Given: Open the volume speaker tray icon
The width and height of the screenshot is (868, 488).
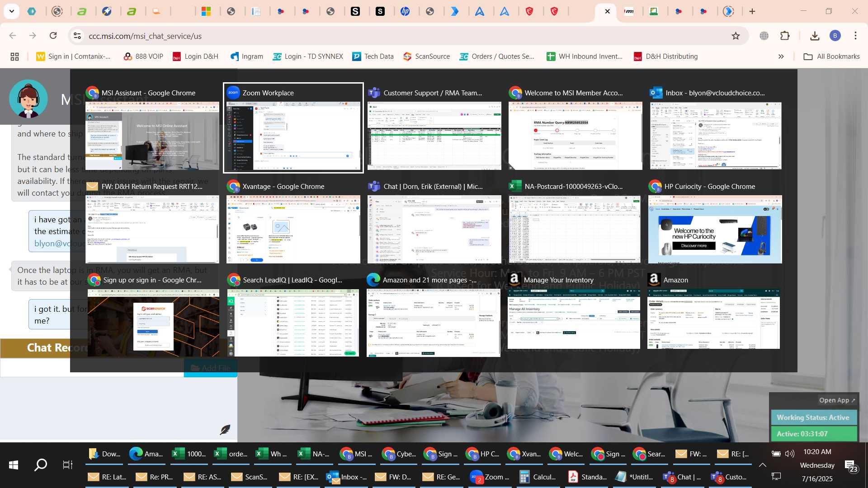Looking at the screenshot, I should (x=790, y=454).
